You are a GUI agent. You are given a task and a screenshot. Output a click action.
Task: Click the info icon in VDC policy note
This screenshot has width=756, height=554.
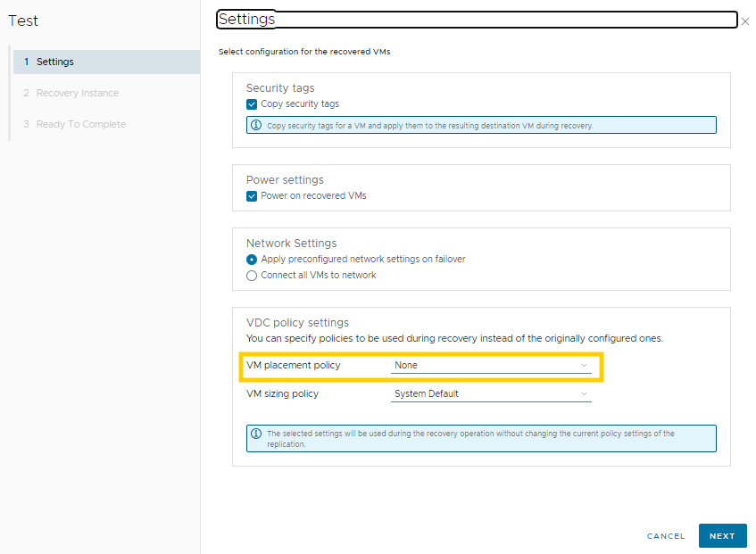tap(256, 434)
